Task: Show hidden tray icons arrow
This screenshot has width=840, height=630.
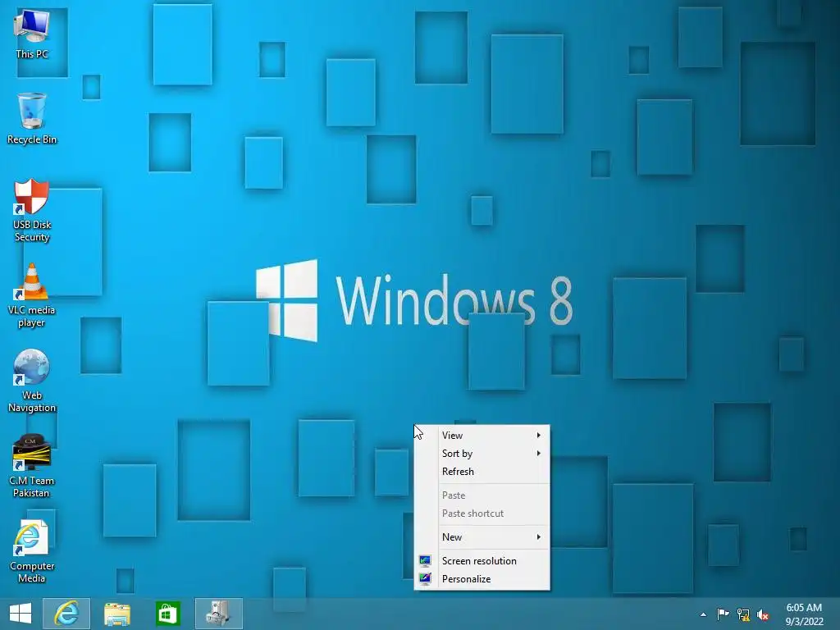Action: pos(703,614)
